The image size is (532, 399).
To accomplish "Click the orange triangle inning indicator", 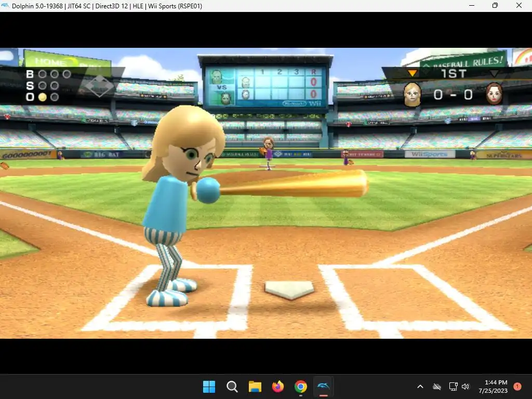I will pos(412,73).
